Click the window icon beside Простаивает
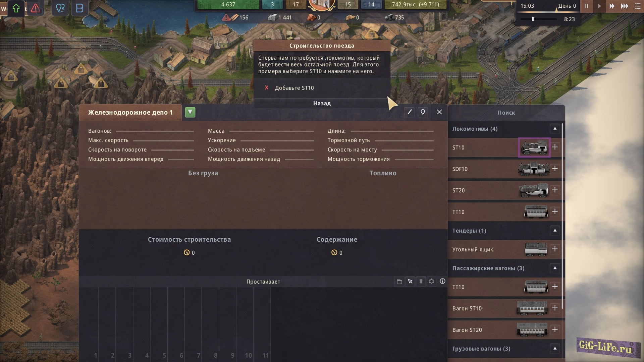 click(399, 282)
